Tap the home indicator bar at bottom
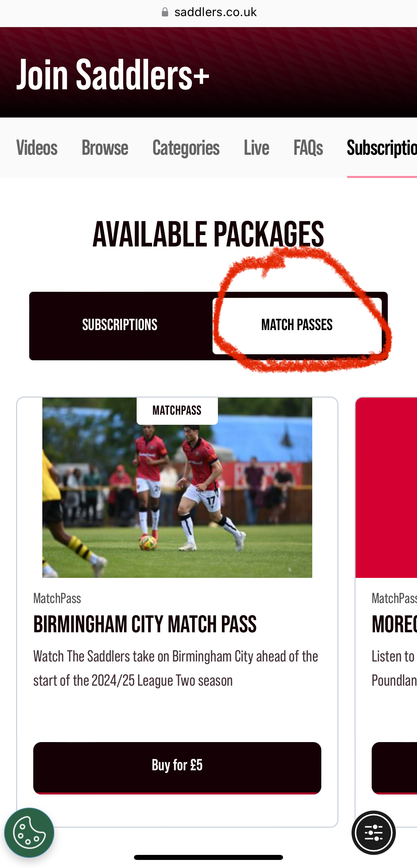 click(208, 858)
